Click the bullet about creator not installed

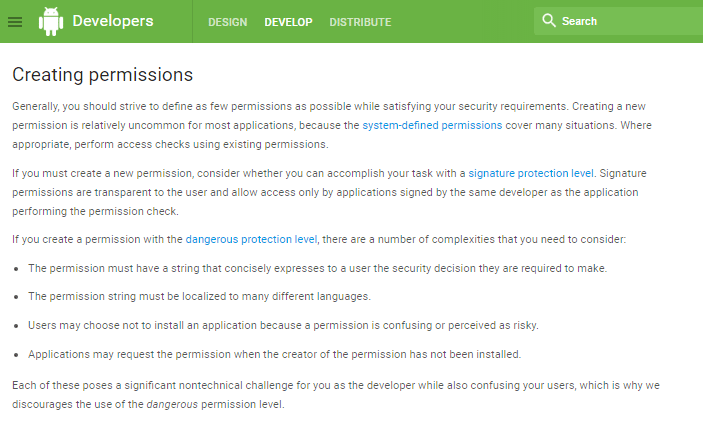[x=274, y=354]
